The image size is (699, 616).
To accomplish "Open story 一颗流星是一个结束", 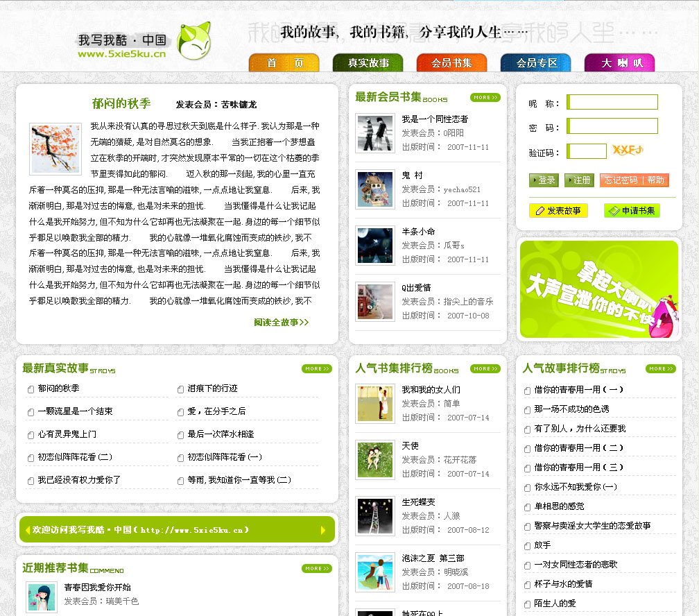I will pyautogui.click(x=75, y=411).
